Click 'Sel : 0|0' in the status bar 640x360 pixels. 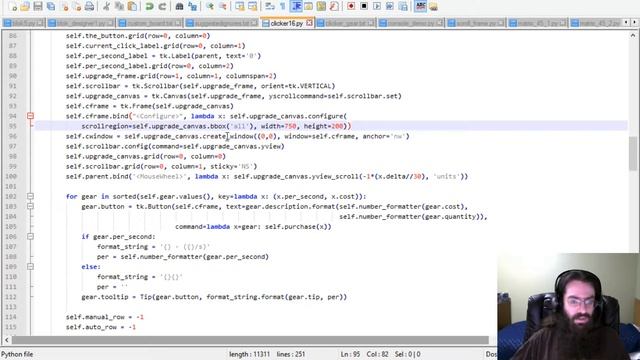pos(407,354)
